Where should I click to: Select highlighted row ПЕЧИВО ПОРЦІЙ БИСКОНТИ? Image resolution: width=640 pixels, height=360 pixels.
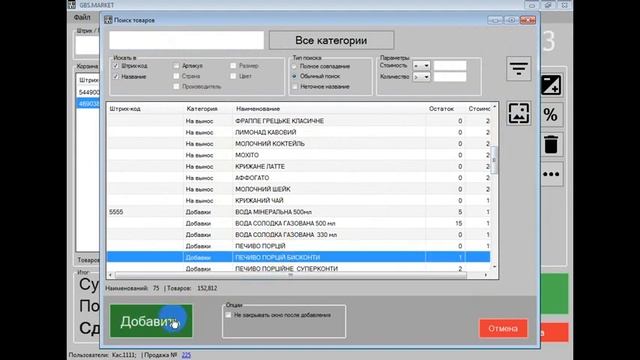[298, 258]
